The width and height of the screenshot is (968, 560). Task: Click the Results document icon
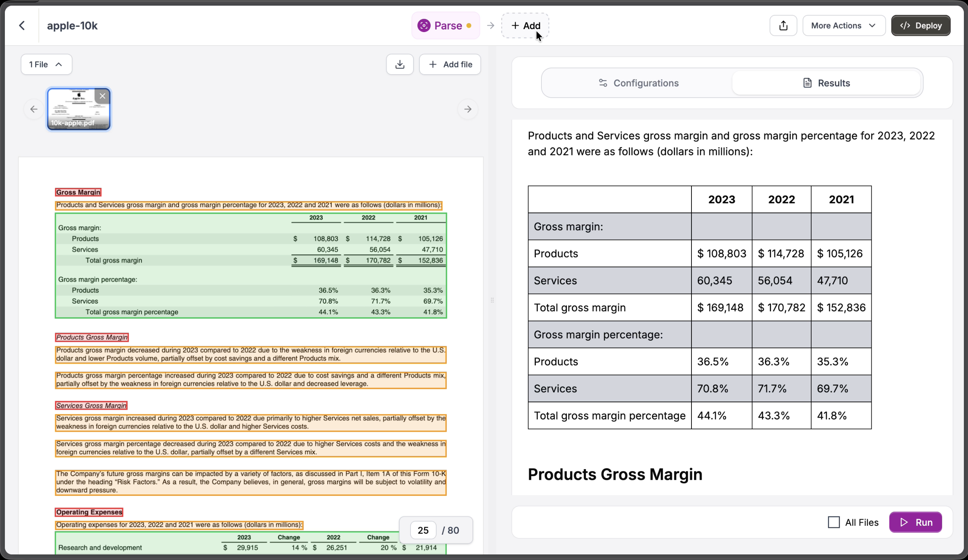(807, 82)
